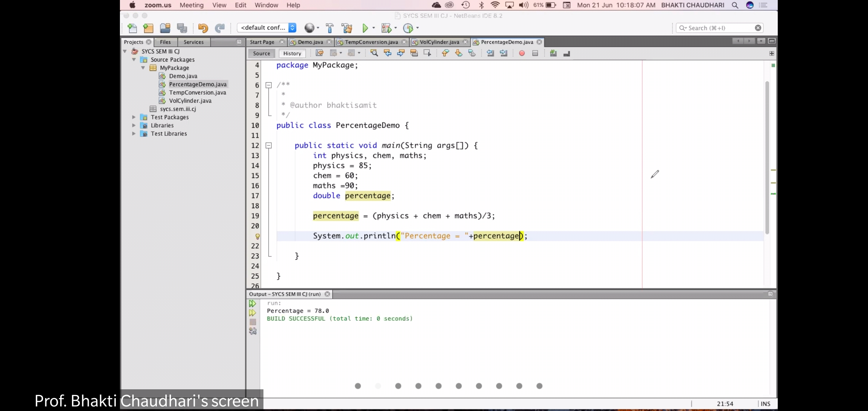Toggle Source view in editor
Viewport: 868px width, 411px height.
tap(262, 53)
